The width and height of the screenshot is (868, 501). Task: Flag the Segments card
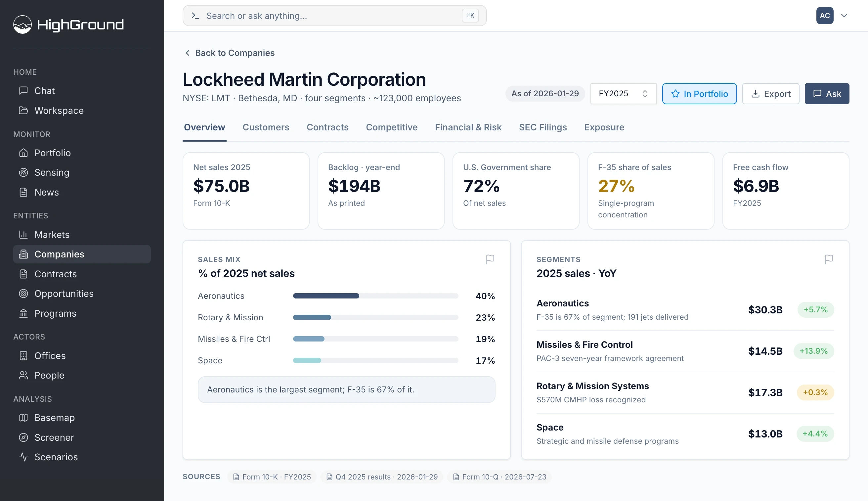[829, 259]
